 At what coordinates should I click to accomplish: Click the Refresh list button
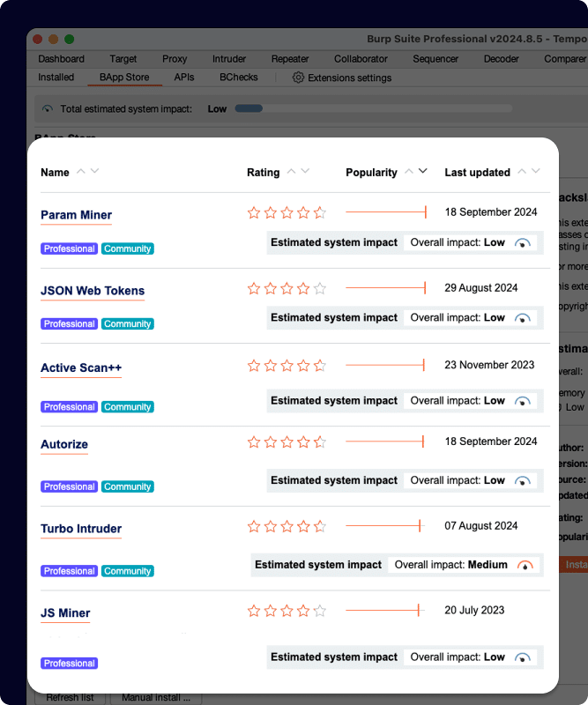pos(70,697)
